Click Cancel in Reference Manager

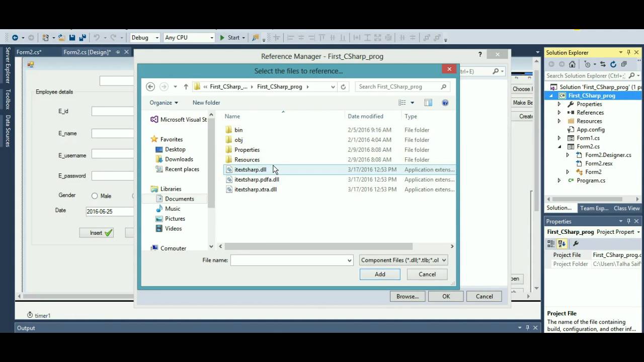485,297
